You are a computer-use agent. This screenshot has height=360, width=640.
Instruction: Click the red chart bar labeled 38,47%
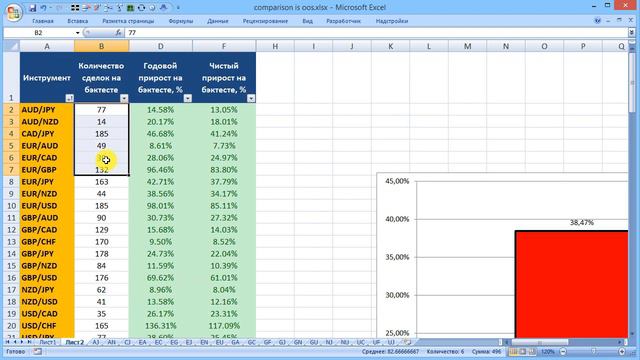pos(571,284)
